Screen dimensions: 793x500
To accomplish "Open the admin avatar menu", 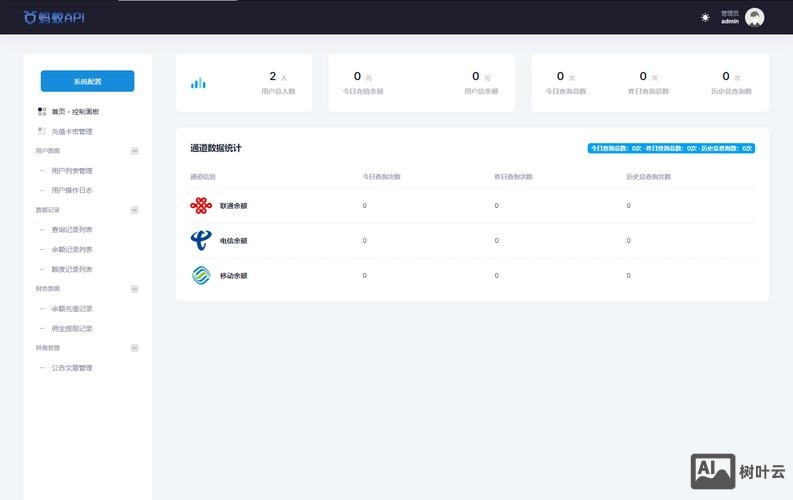I will point(755,17).
